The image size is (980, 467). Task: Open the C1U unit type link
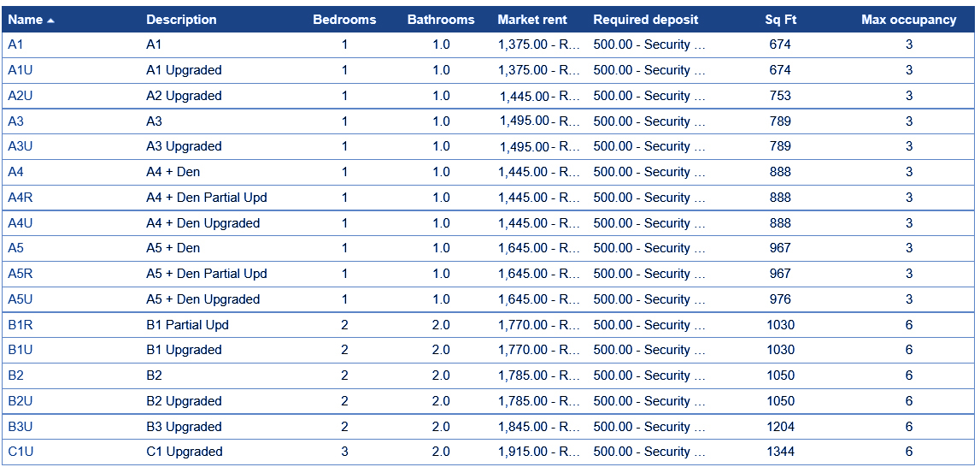pyautogui.click(x=21, y=452)
